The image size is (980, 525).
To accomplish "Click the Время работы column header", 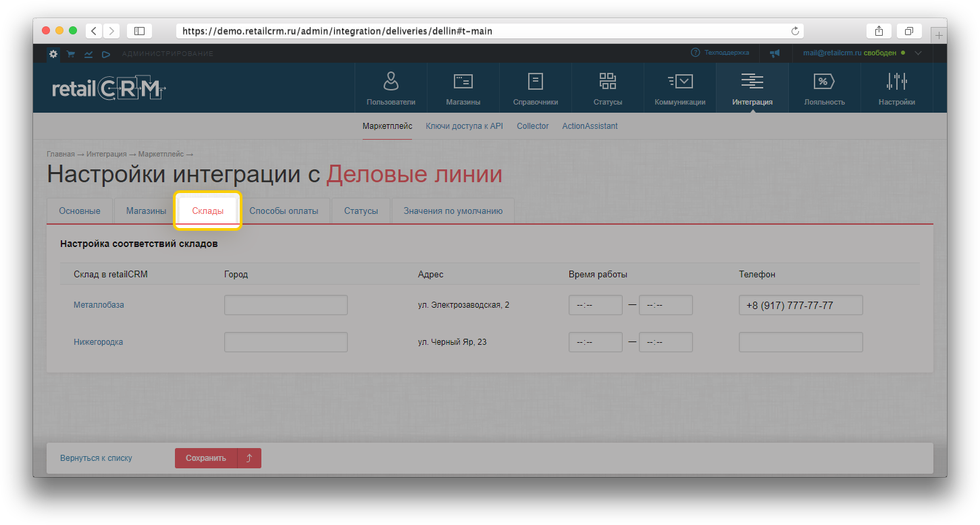I will pos(598,275).
